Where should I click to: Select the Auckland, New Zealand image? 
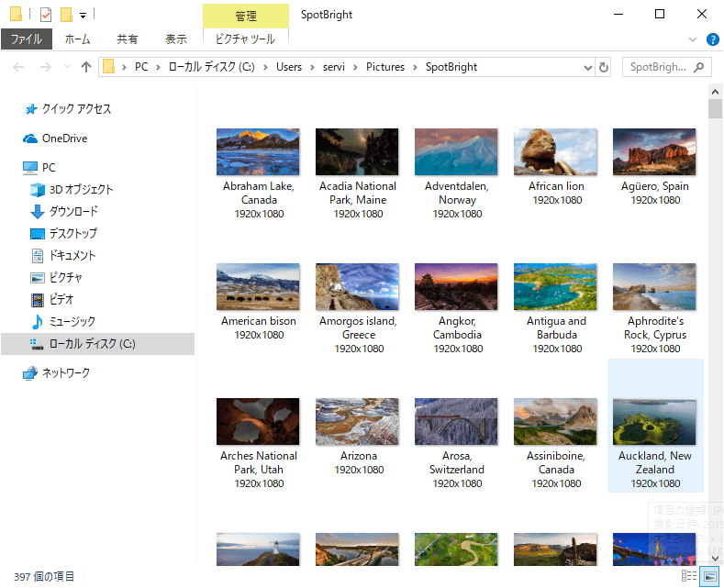point(654,421)
